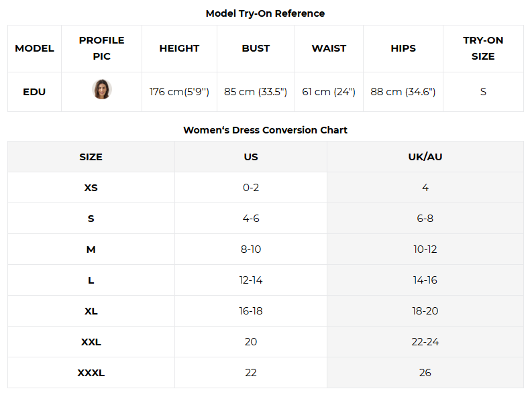Select the XXL size row label
532x403 pixels.
click(x=91, y=342)
